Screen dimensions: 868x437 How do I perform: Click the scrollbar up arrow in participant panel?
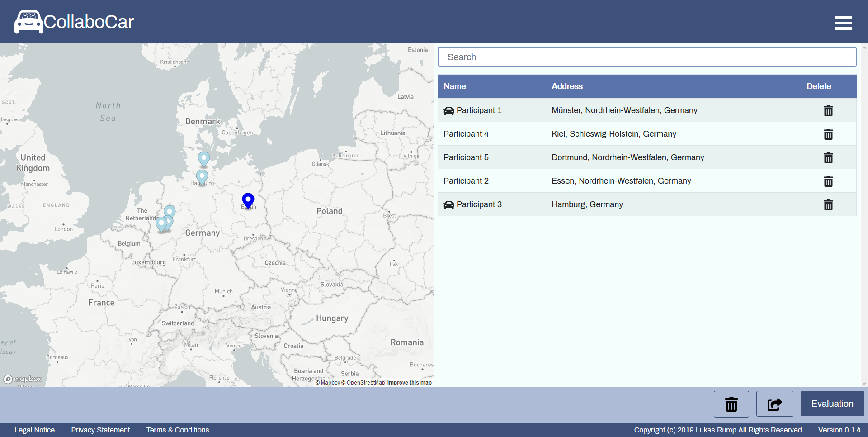click(864, 47)
